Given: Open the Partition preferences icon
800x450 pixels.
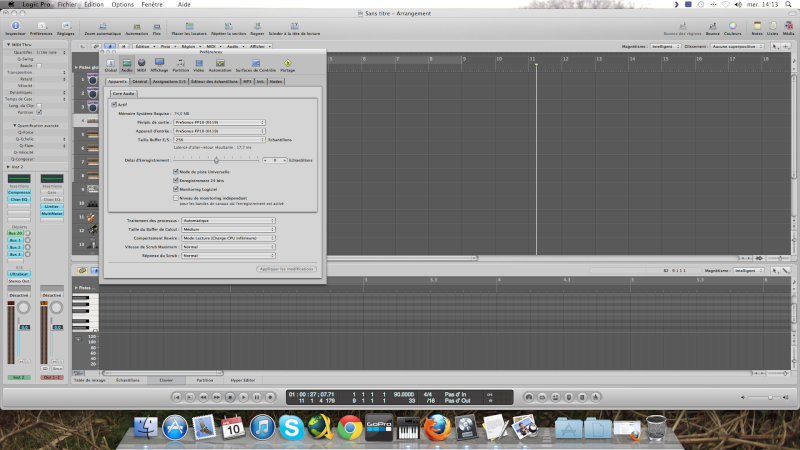Looking at the screenshot, I should [181, 64].
